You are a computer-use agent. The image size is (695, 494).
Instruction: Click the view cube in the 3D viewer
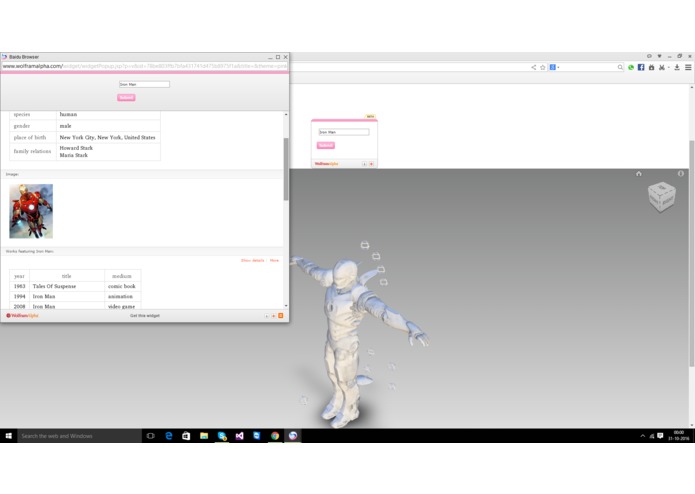coord(661,197)
